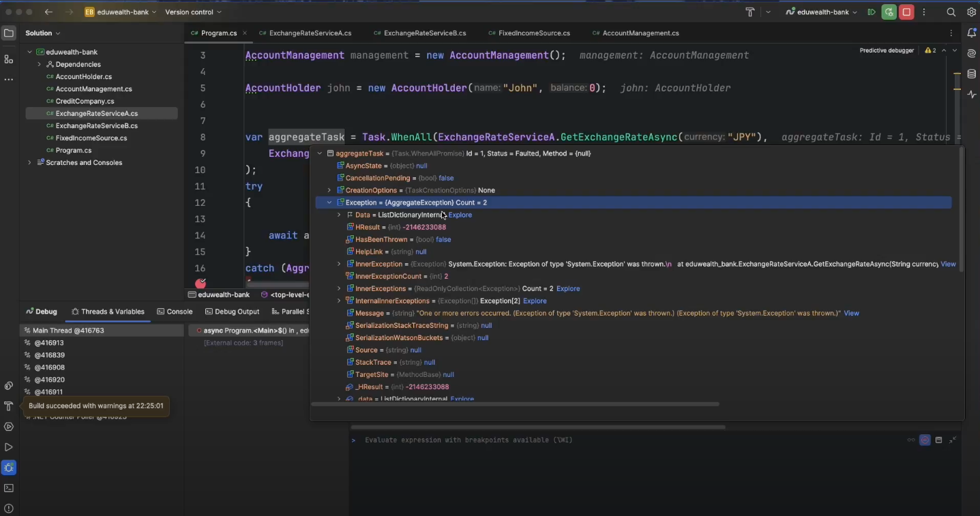Toggle the Debug tool window bug icon
This screenshot has width=980, height=516.
[9, 468]
